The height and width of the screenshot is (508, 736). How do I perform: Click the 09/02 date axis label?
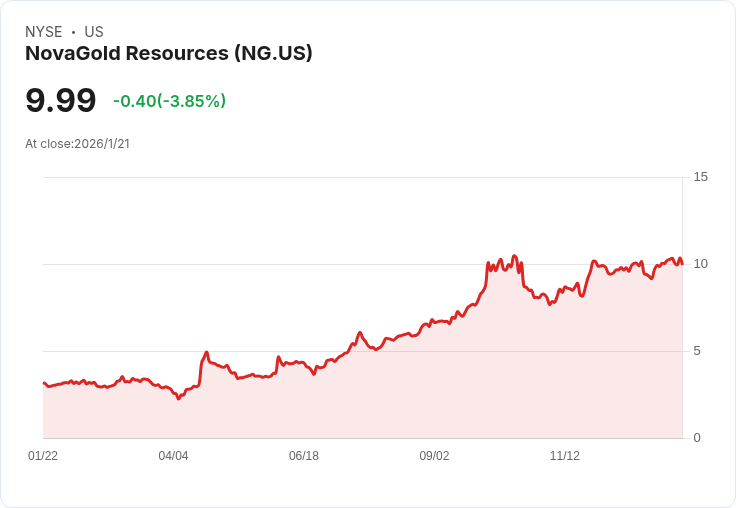point(434,456)
